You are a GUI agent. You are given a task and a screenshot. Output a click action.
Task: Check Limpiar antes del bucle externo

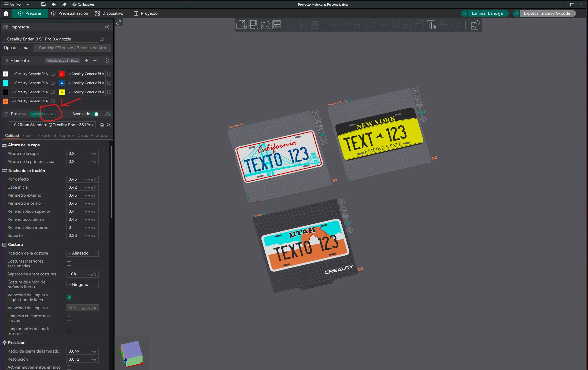click(69, 331)
